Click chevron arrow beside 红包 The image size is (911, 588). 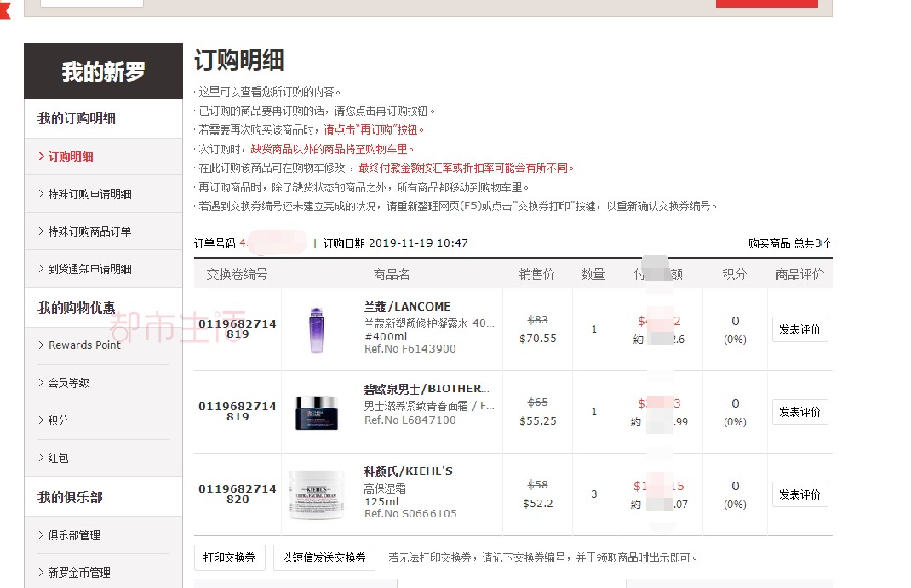coord(41,458)
